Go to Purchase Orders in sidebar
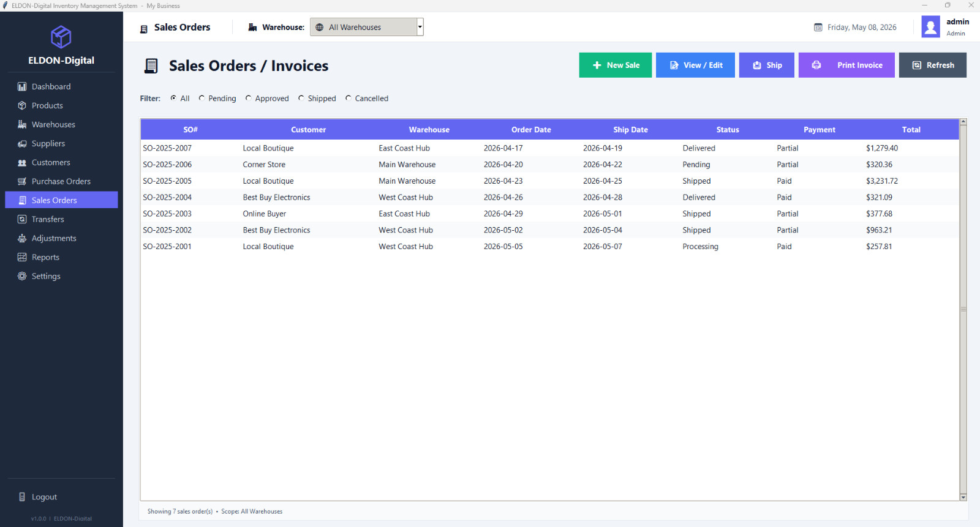This screenshot has height=527, width=980. coord(61,181)
